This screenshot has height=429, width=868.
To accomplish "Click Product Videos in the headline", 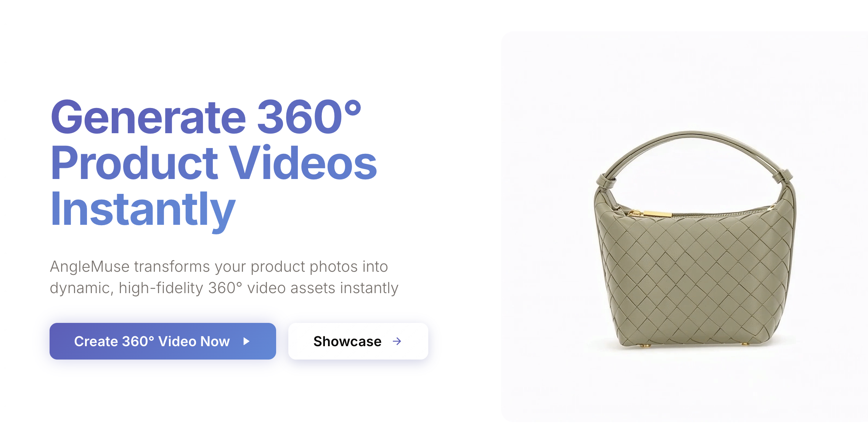I will (214, 163).
